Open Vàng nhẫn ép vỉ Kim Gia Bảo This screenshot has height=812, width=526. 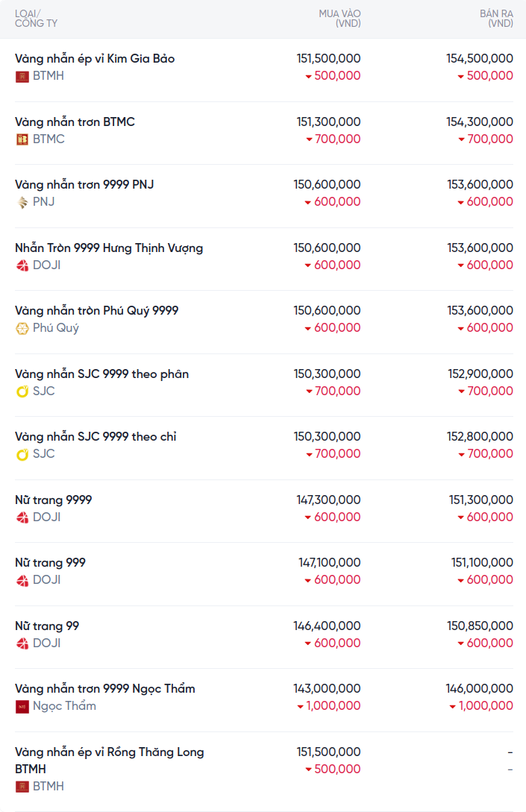pyautogui.click(x=95, y=58)
